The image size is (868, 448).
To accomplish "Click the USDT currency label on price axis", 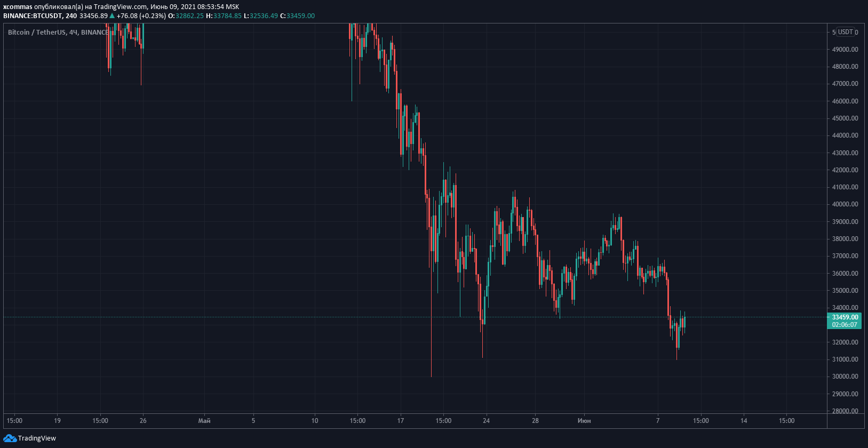I will click(846, 32).
